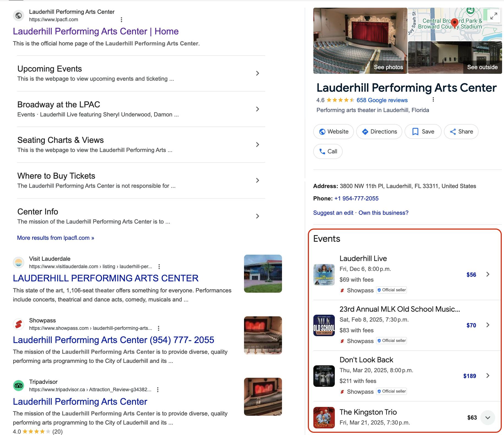Click the Call button
504x435 pixels.
point(328,151)
